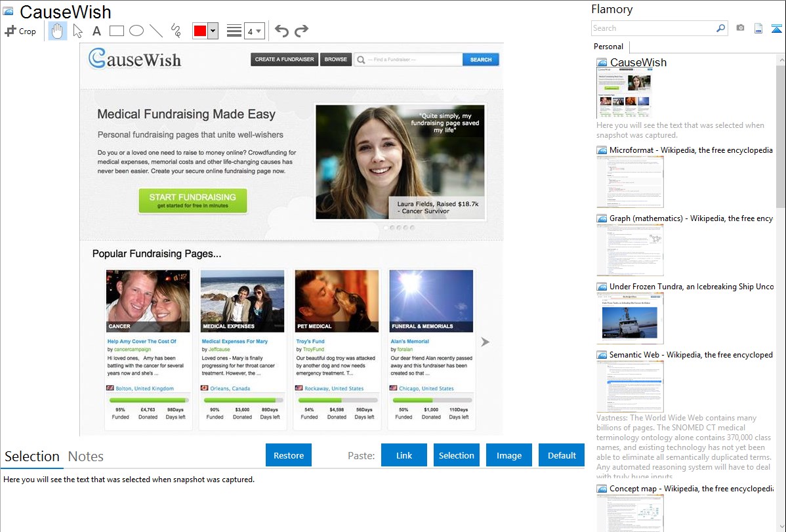Image resolution: width=786 pixels, height=532 pixels.
Task: Open the Semantic Web snapshot thumbnail
Action: click(x=630, y=386)
